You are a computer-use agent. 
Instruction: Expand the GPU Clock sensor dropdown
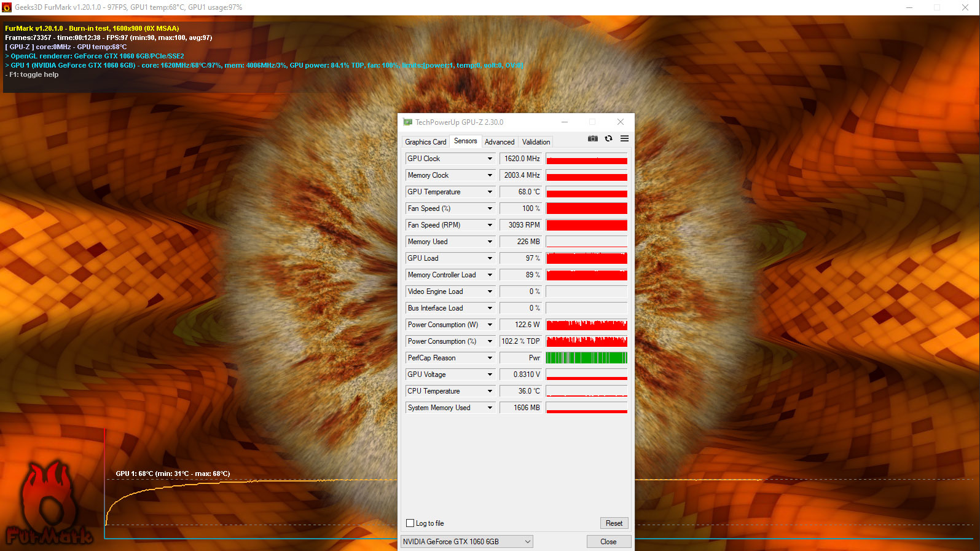[x=490, y=159]
